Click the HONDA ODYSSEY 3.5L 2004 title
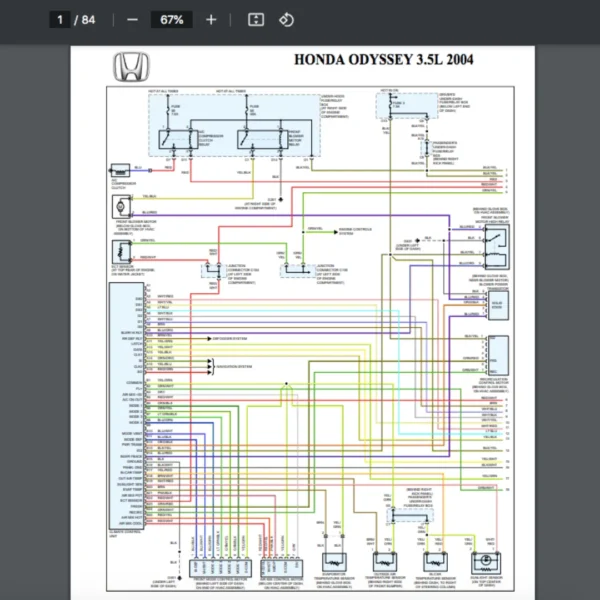Screen dimensions: 600x600 coord(384,60)
